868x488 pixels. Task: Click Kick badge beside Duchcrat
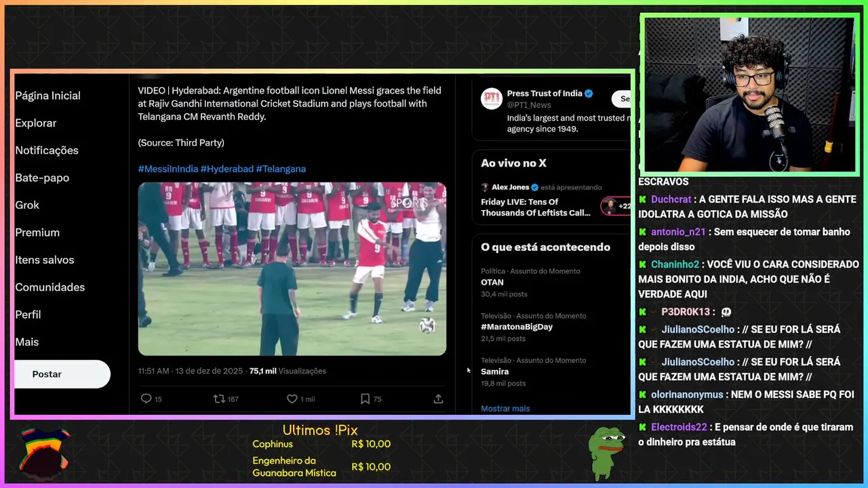pyautogui.click(x=642, y=199)
